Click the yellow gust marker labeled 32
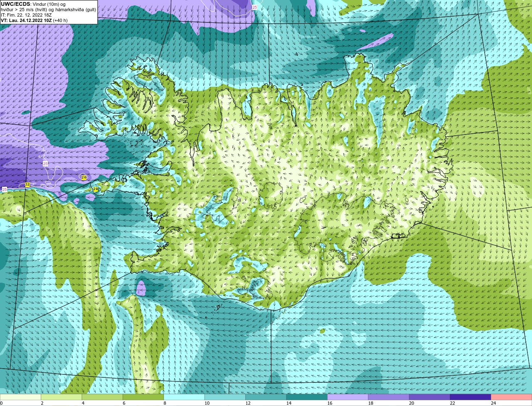The width and height of the screenshot is (532, 406). pos(27,184)
